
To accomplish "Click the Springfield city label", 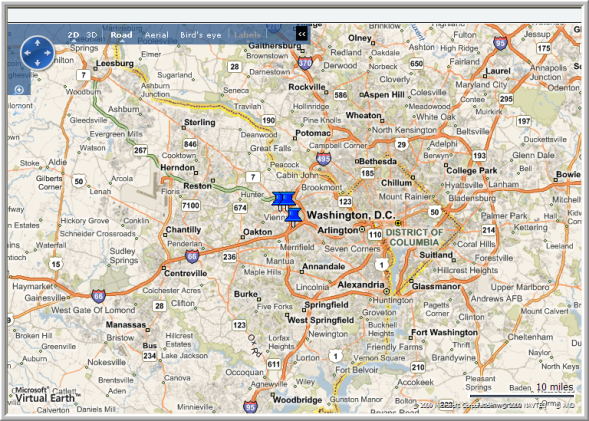I will click(x=326, y=305).
